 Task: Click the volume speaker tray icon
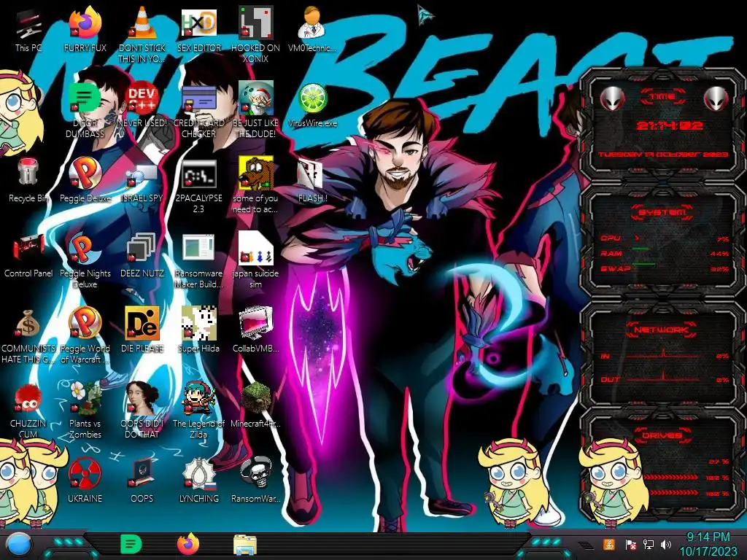tap(666, 544)
